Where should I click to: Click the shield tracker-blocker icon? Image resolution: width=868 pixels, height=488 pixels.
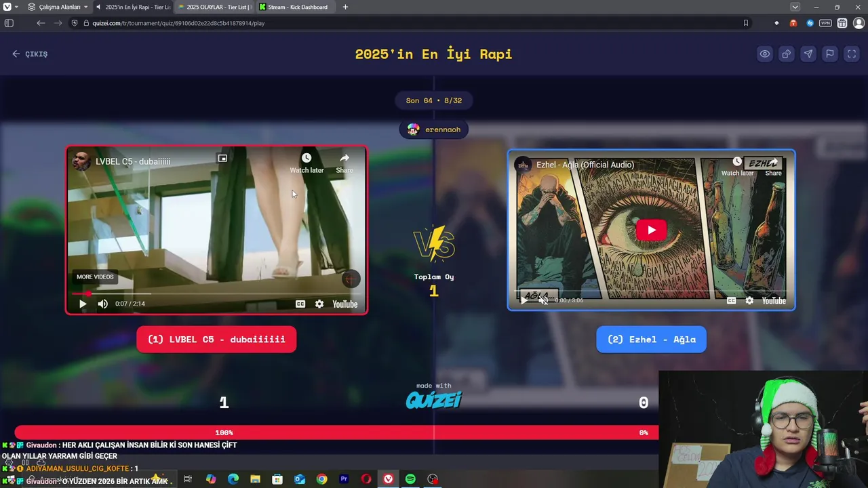point(75,23)
